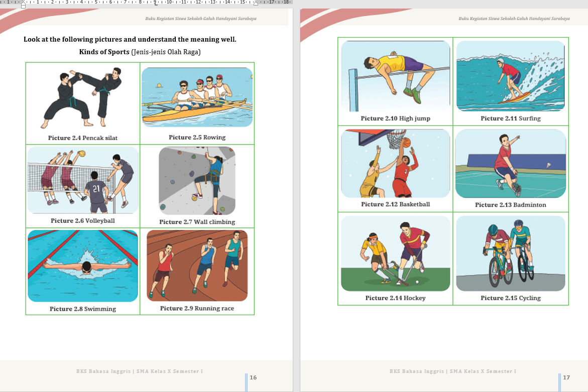Image resolution: width=588 pixels, height=392 pixels.
Task: Place cursor in 'Look at the following pictures' sentence
Action: pos(130,39)
